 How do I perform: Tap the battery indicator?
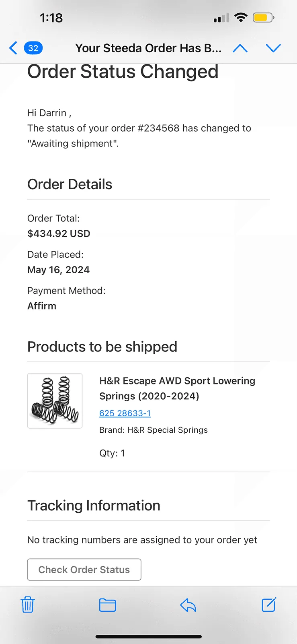click(263, 18)
